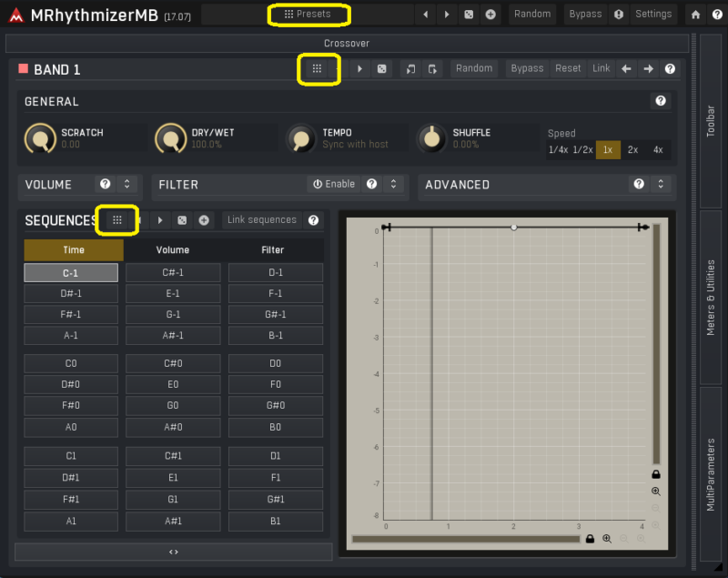
Task: Expand the Volume section
Action: click(x=127, y=184)
